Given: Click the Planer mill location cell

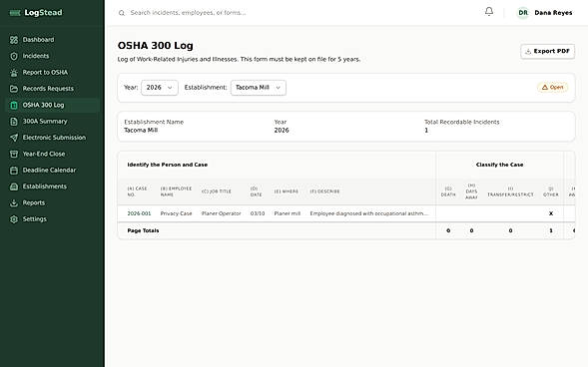Looking at the screenshot, I should click(x=288, y=213).
